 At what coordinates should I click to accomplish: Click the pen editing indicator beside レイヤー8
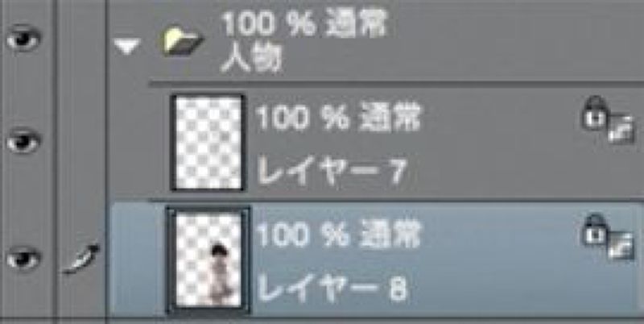click(x=81, y=259)
